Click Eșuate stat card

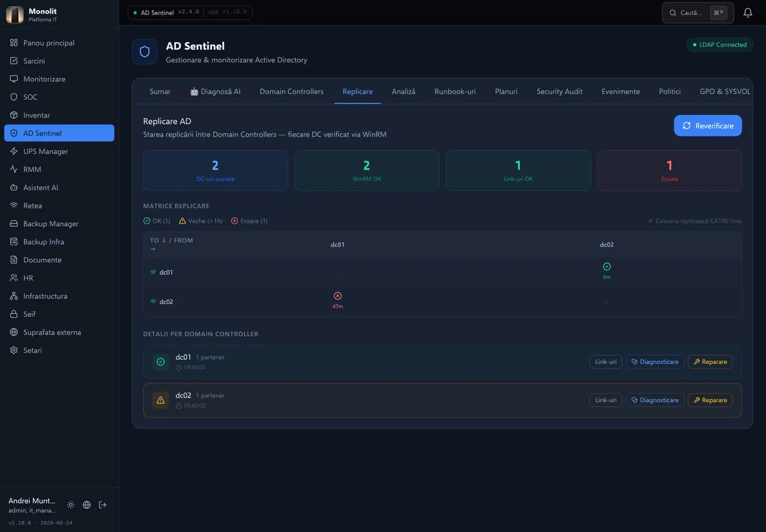(x=670, y=171)
